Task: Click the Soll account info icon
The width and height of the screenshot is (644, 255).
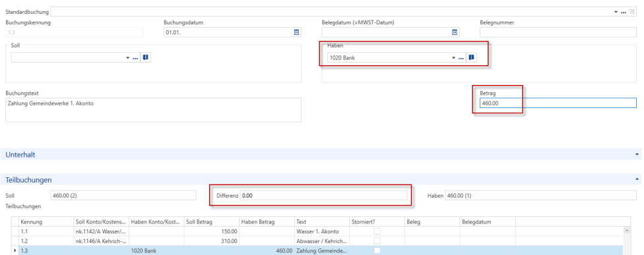Action: (145, 58)
